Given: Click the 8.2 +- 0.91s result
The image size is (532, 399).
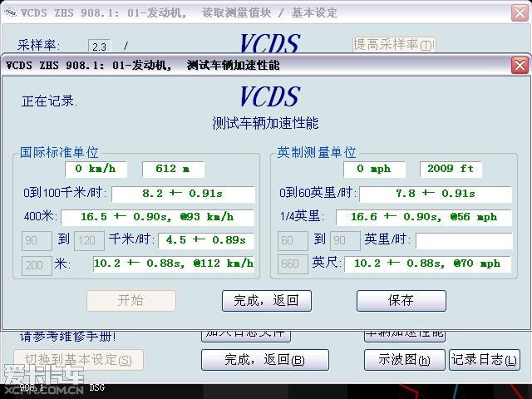Looking at the screenshot, I should pos(183,194).
